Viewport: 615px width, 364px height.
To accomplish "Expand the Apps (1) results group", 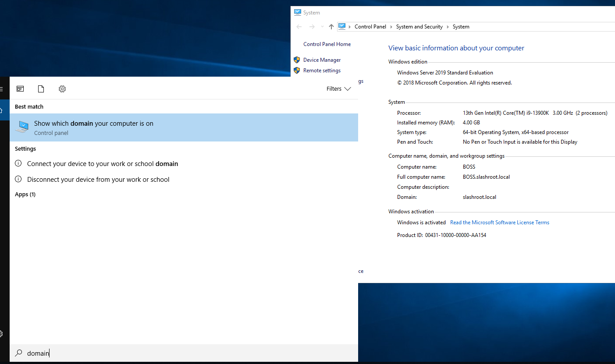I will click(x=25, y=194).
